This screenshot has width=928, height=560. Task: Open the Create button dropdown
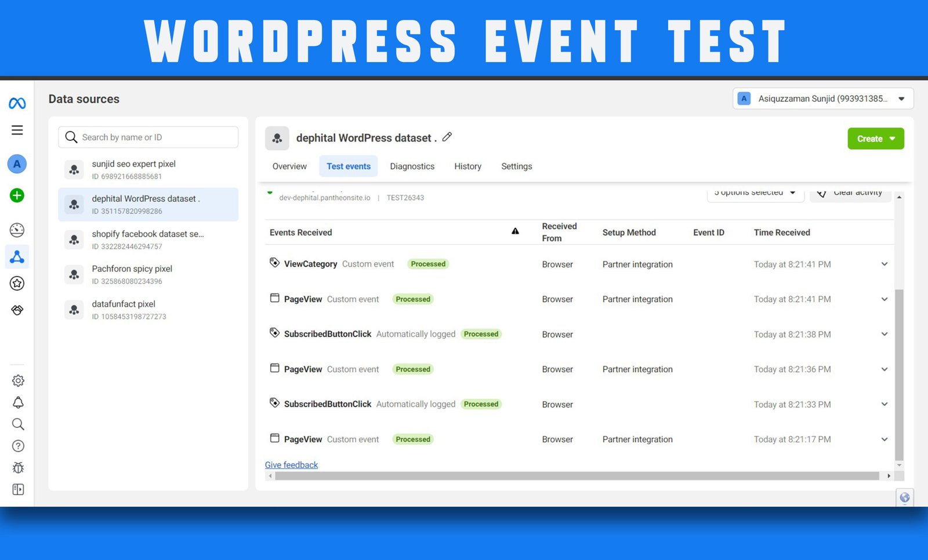[876, 139]
